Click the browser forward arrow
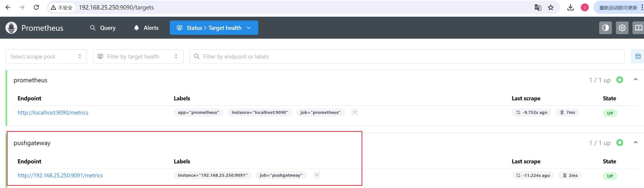The width and height of the screenshot is (644, 188). [x=22, y=7]
